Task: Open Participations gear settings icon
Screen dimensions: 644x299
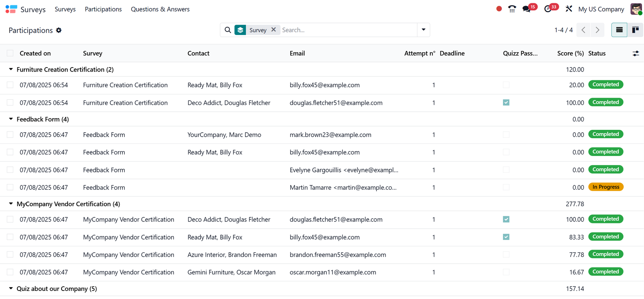Action: pos(59,30)
